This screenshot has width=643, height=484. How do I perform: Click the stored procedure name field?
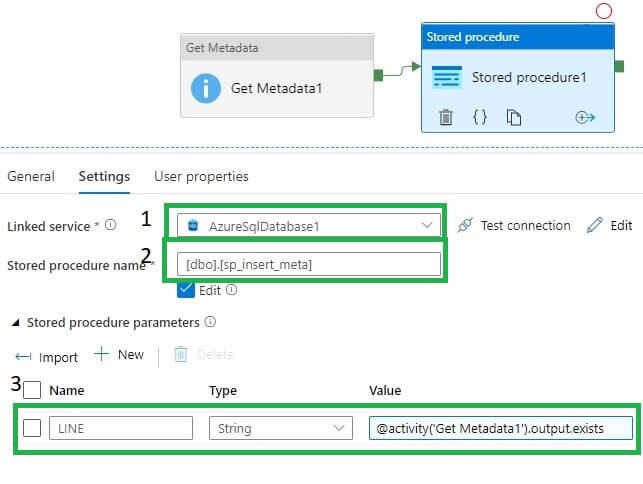point(310,264)
